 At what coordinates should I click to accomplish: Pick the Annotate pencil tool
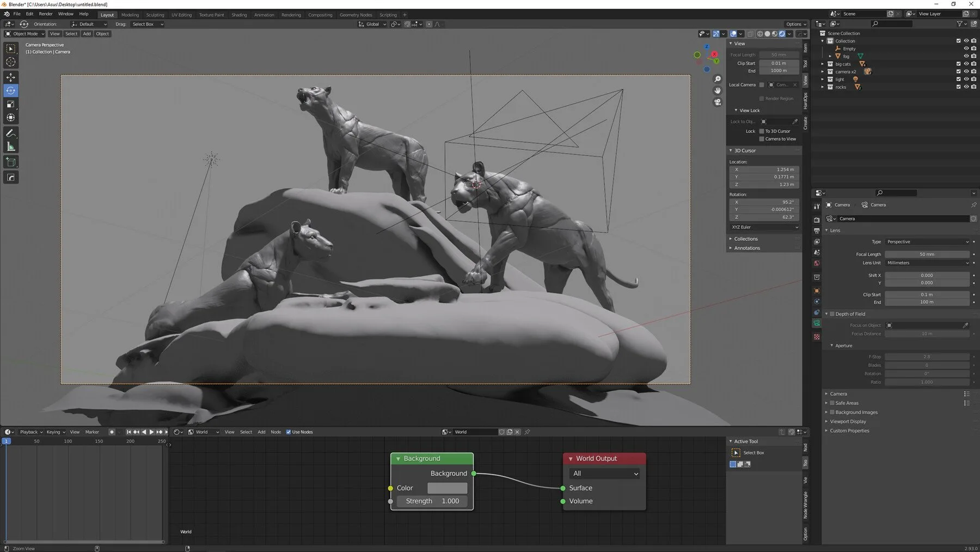coord(10,133)
